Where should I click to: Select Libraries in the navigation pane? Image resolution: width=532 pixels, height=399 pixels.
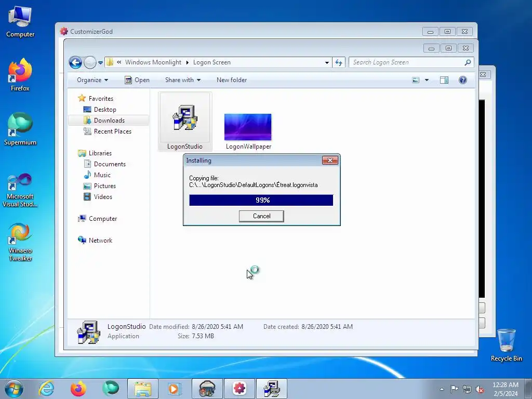(x=100, y=153)
